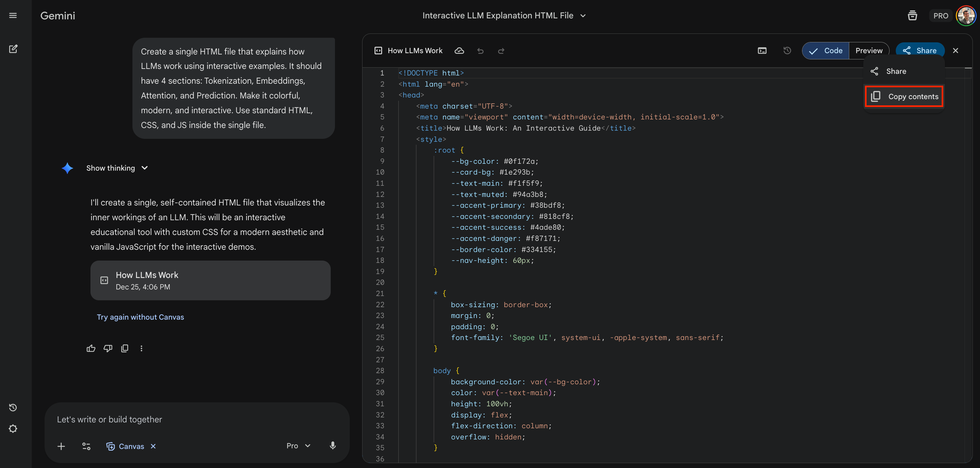Remove the Canvas tool chip
Image resolution: width=980 pixels, height=468 pixels.
[153, 446]
